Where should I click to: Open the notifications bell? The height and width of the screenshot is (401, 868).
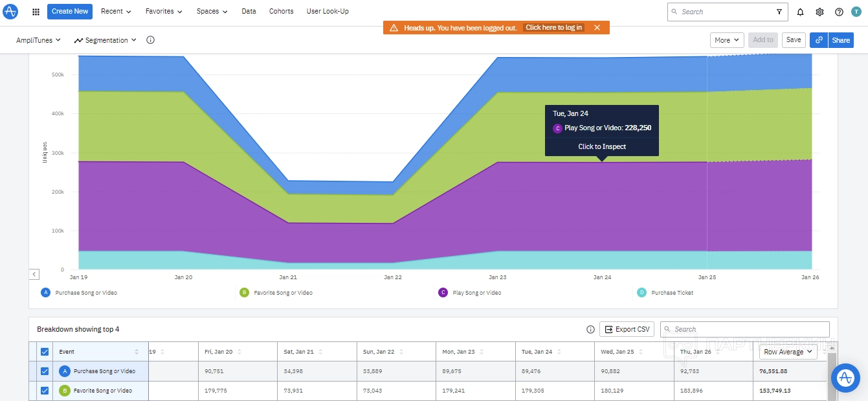click(800, 12)
